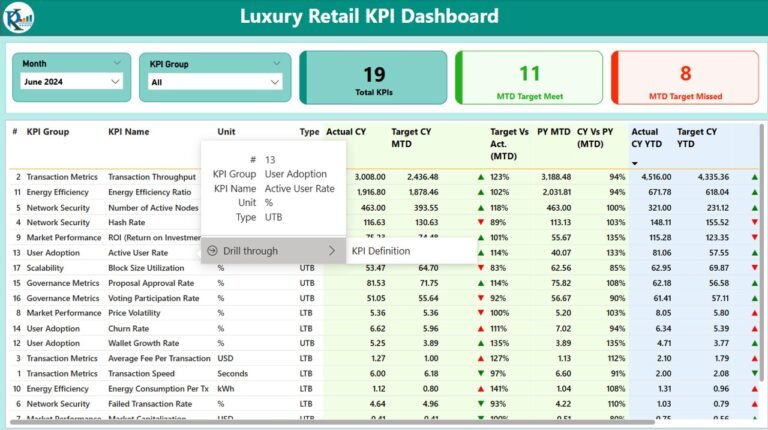Select the Transaction Speed KPI name

141,373
